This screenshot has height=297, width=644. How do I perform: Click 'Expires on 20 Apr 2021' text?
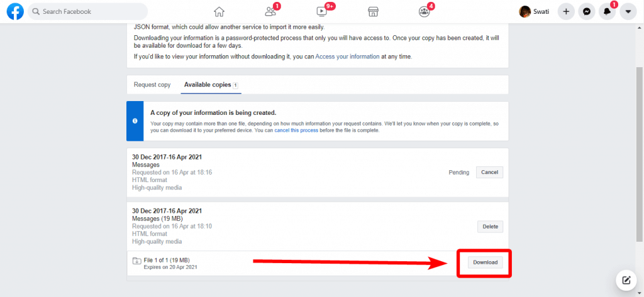pos(170,267)
